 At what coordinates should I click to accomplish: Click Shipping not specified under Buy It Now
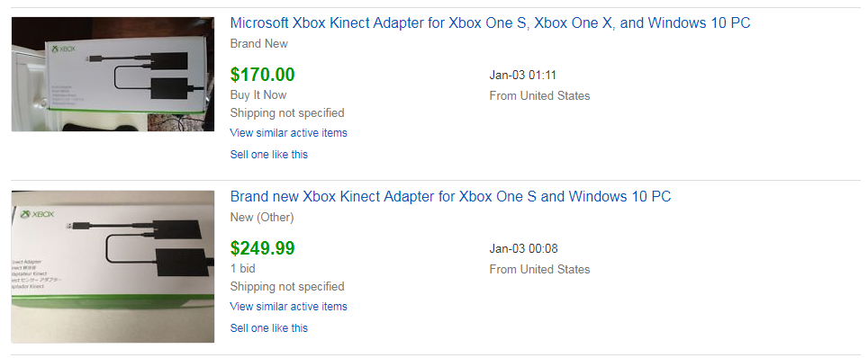(286, 113)
